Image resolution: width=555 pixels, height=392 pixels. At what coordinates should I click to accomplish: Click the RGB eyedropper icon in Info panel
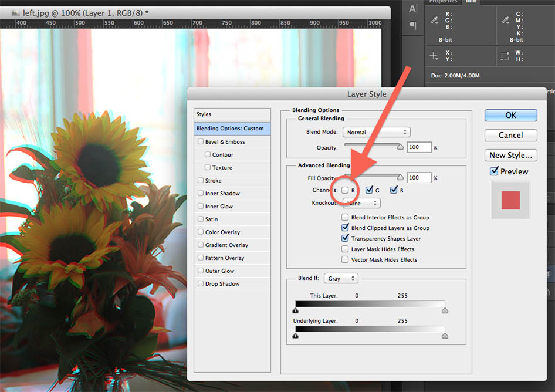click(x=434, y=21)
